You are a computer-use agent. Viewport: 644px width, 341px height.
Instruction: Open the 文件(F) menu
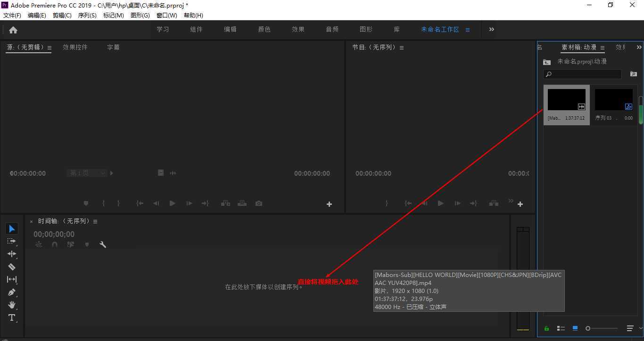[12, 16]
